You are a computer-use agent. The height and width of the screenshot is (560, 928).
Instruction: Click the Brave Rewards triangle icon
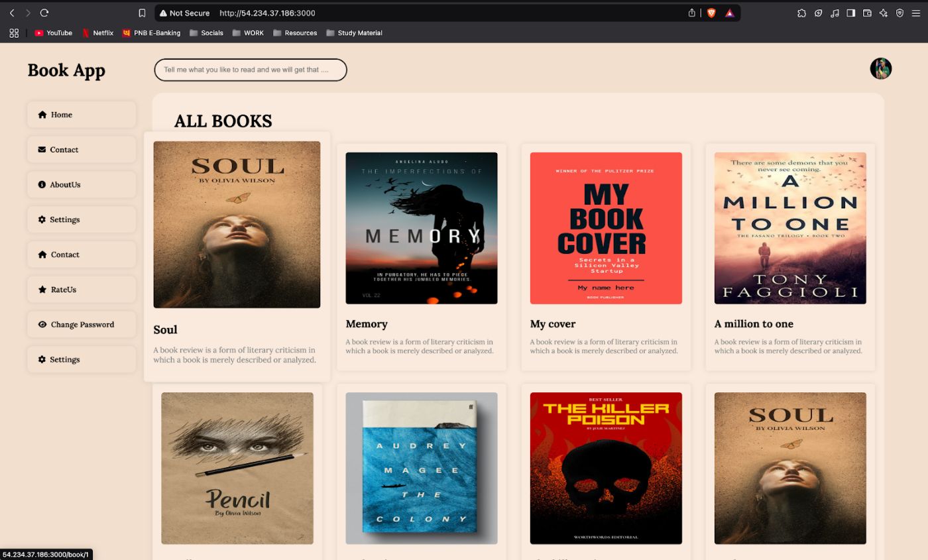coord(729,13)
